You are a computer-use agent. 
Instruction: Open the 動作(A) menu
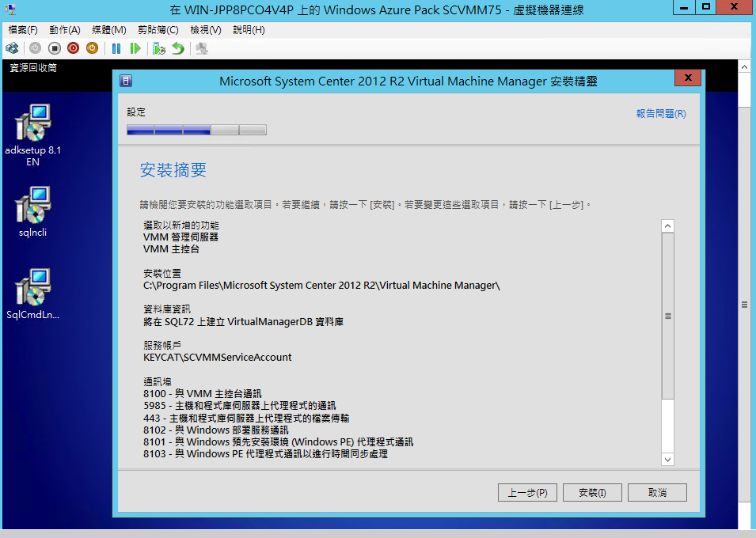(65, 30)
